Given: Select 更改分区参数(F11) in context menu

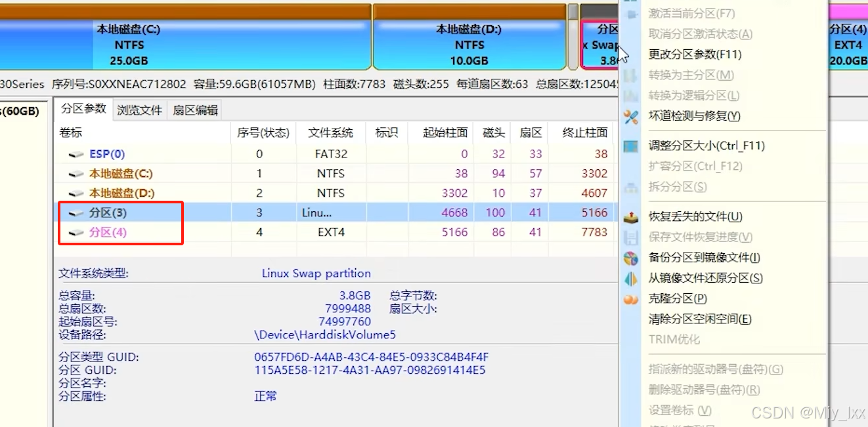Looking at the screenshot, I should [695, 54].
